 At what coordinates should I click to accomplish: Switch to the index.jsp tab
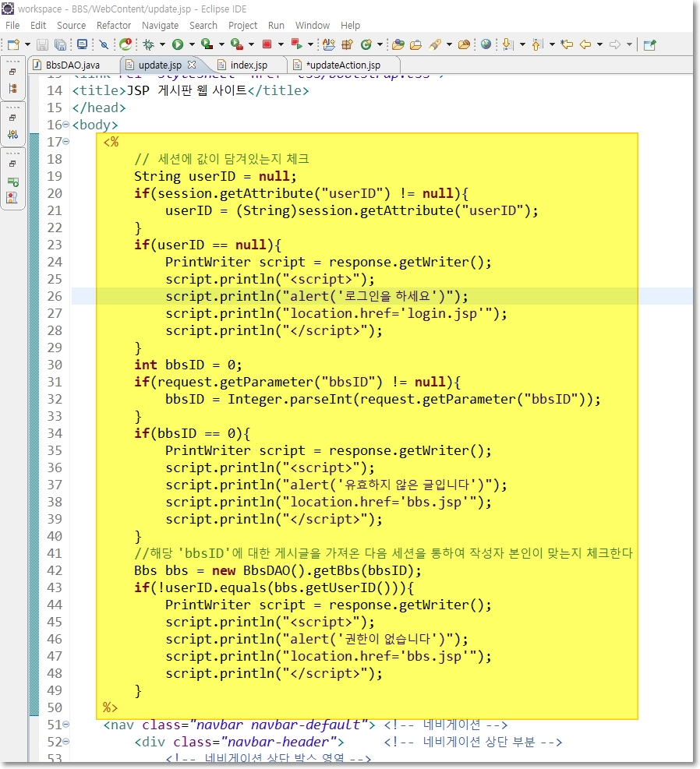249,65
